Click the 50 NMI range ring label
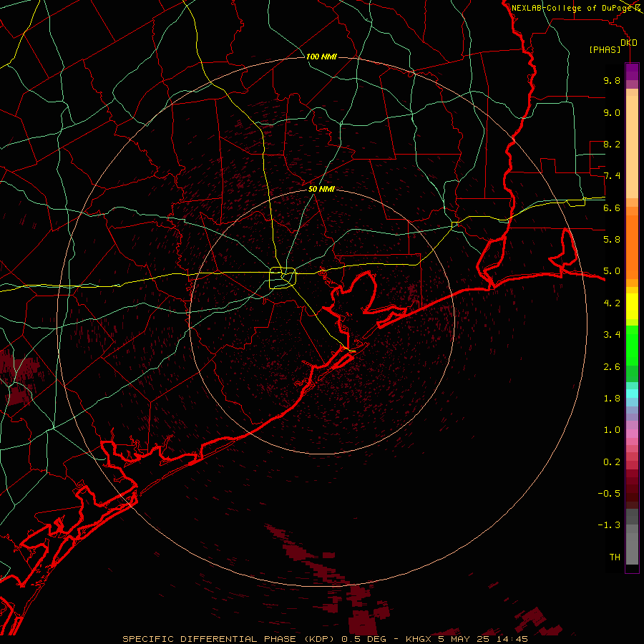This screenshot has width=644, height=644. (x=321, y=189)
